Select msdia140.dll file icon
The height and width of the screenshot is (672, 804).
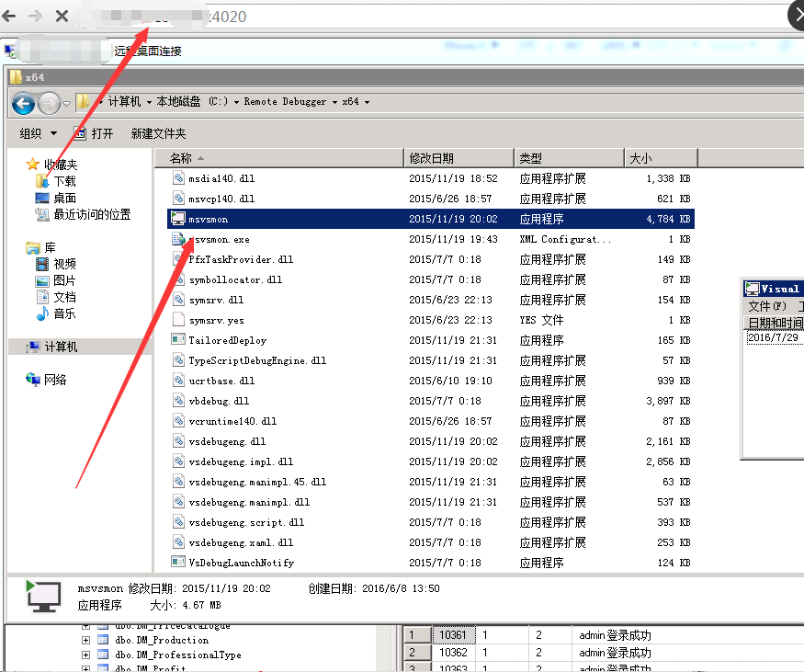click(178, 178)
